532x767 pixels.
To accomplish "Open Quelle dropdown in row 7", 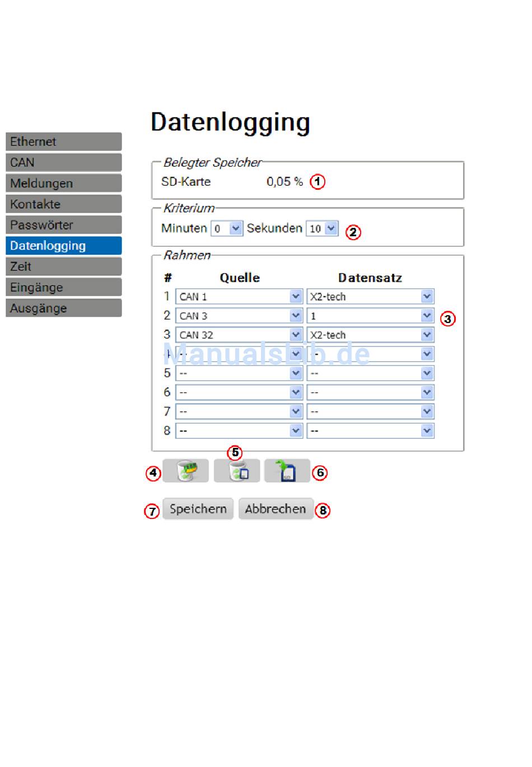I will coord(239,411).
